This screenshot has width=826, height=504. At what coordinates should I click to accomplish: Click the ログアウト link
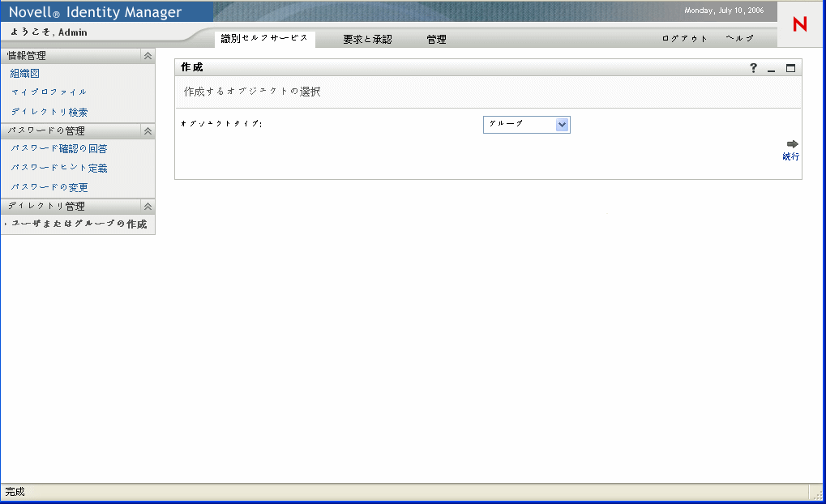pyautogui.click(x=683, y=38)
